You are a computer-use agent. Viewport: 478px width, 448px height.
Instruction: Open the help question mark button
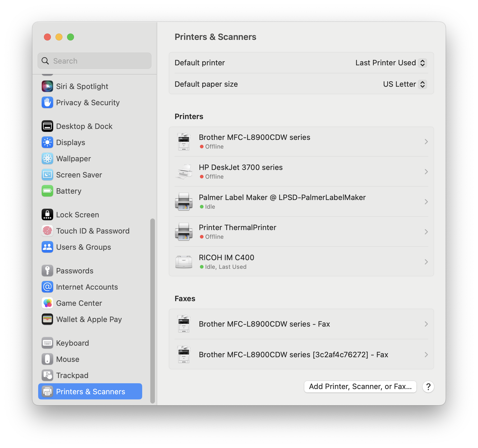tap(428, 387)
